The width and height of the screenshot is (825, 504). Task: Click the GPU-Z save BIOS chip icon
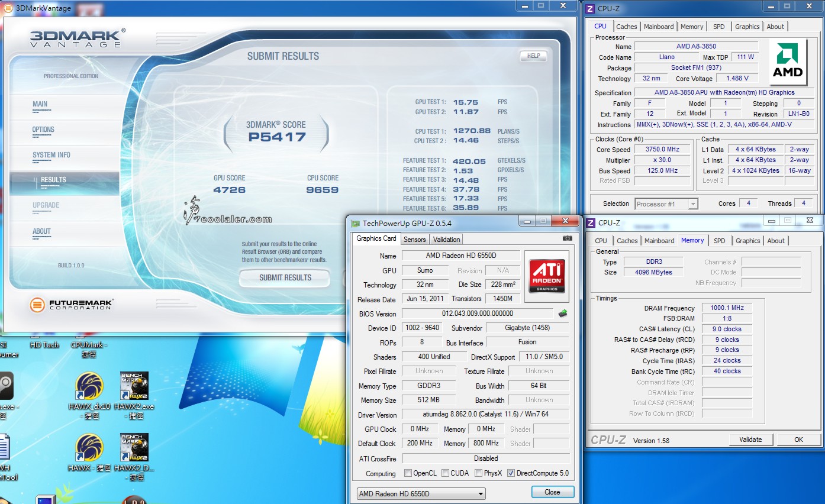563,314
